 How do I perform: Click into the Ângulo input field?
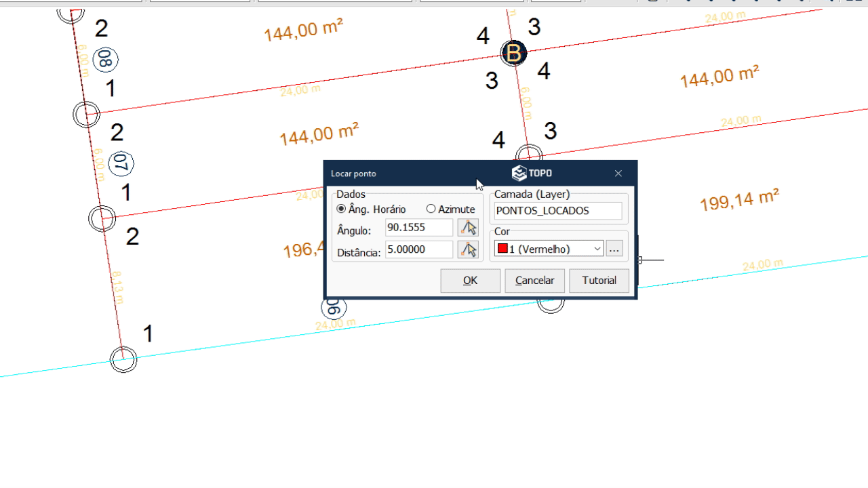tap(418, 228)
